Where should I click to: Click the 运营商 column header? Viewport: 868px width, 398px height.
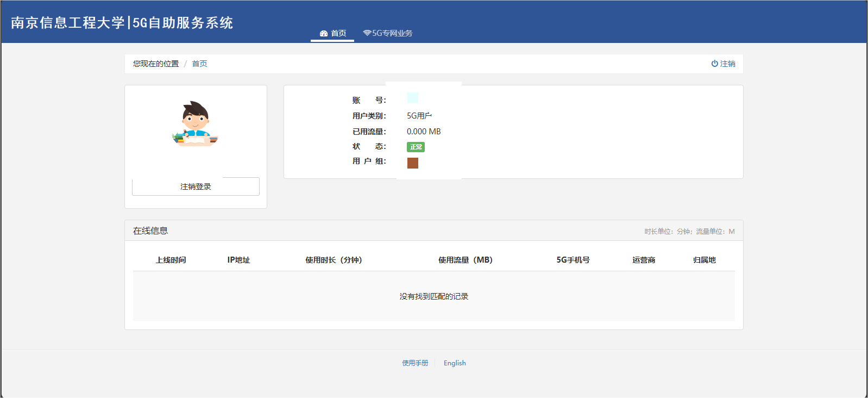tap(644, 260)
